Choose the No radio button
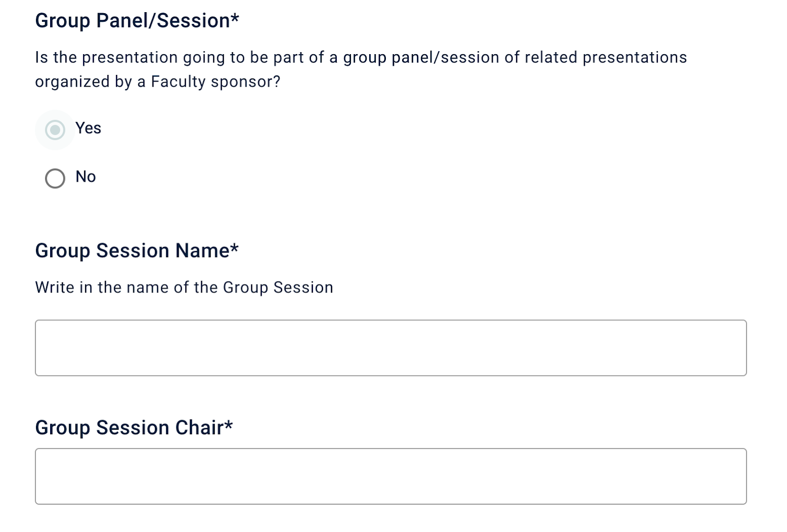The height and width of the screenshot is (532, 787). tap(55, 178)
